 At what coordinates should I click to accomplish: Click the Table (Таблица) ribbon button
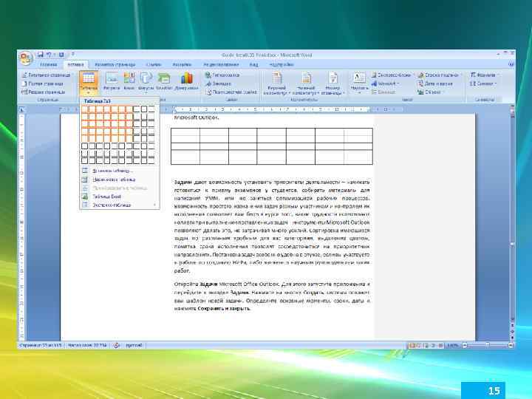(x=89, y=82)
